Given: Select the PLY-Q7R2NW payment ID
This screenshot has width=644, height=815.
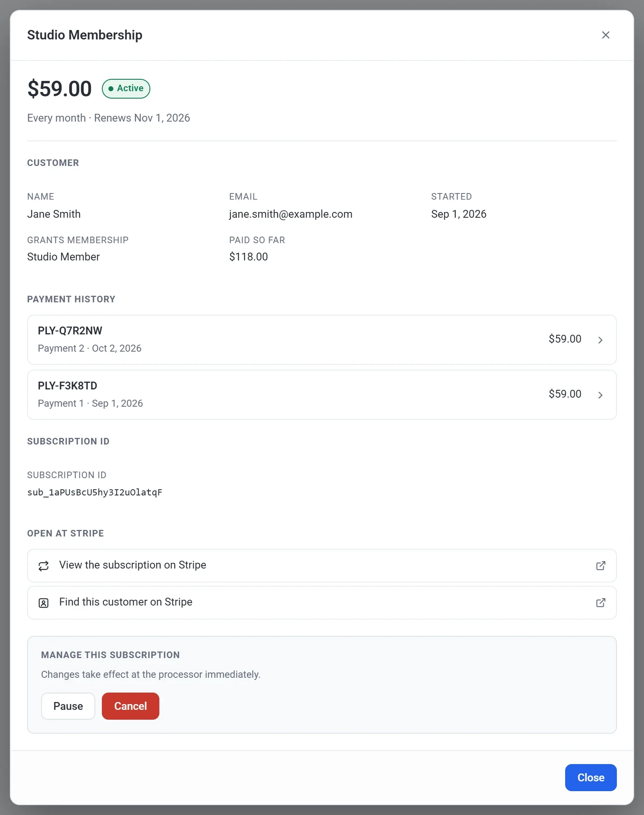Looking at the screenshot, I should [70, 331].
